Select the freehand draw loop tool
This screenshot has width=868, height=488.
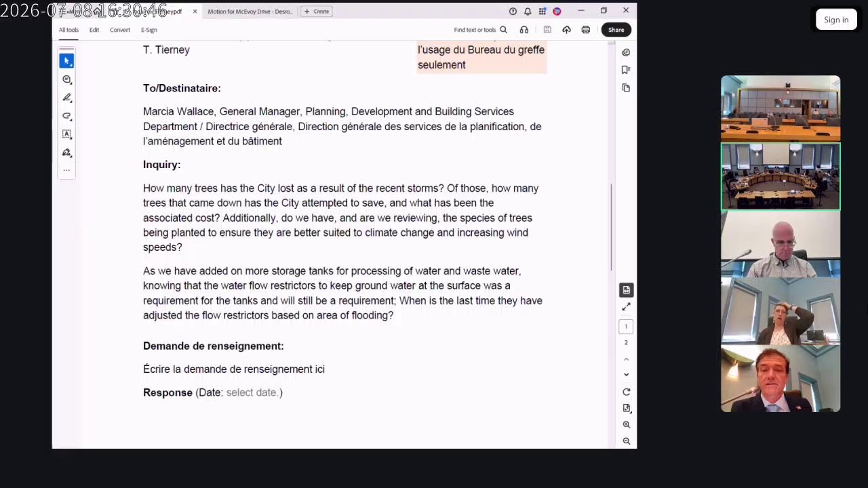tap(66, 116)
